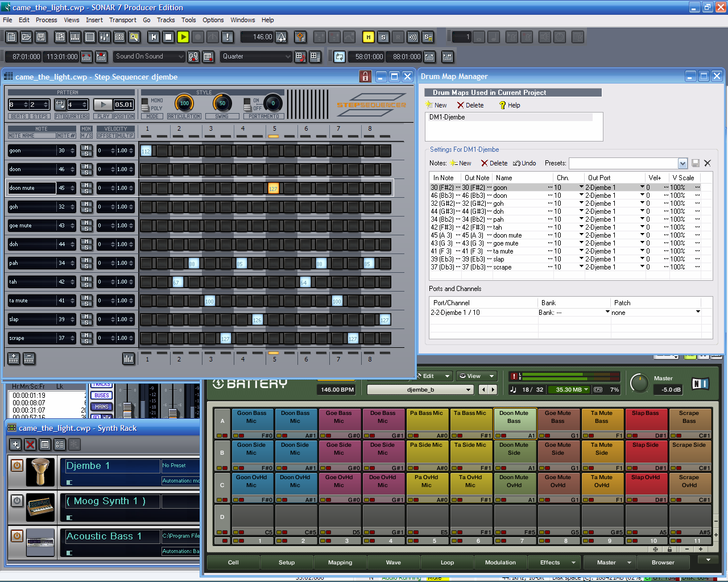Click Delete in Drum Maps Used section
This screenshot has width=728, height=582.
[470, 105]
